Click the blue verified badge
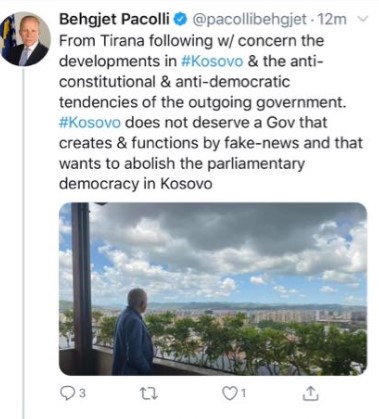This screenshot has height=419, width=379. coord(181,19)
